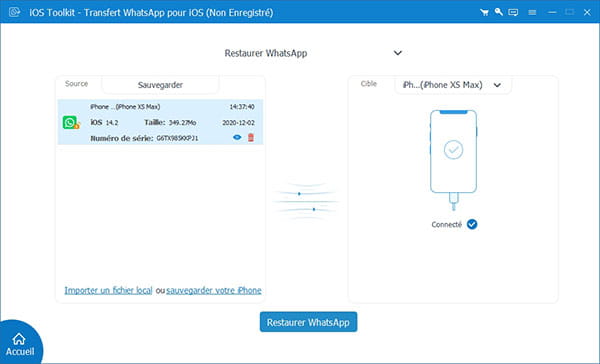Close the iOS Toolkit window
This screenshot has height=364, width=600.
pyautogui.click(x=587, y=12)
